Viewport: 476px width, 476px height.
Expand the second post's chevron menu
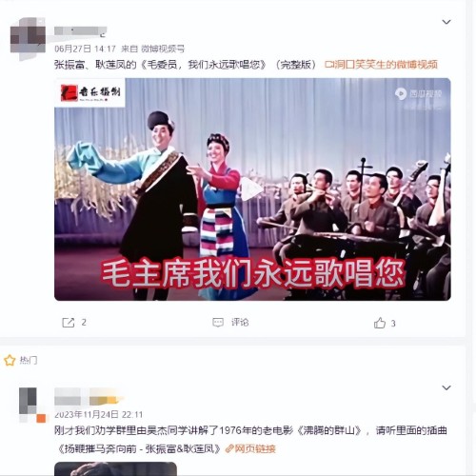pyautogui.click(x=446, y=387)
